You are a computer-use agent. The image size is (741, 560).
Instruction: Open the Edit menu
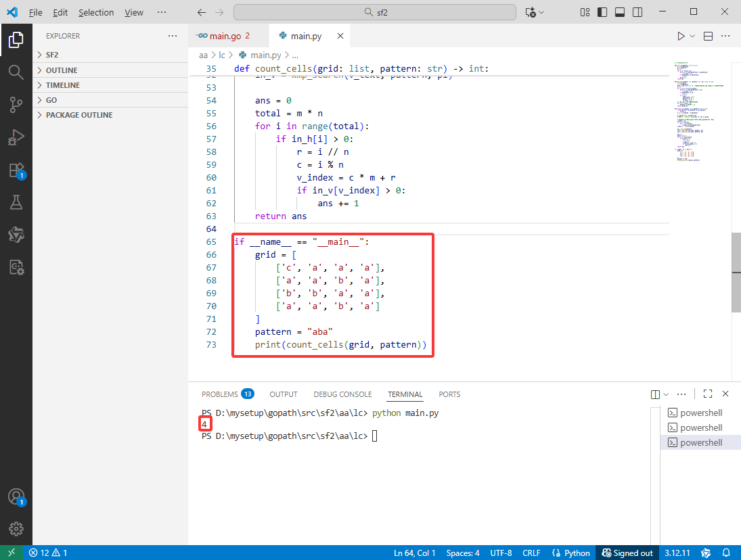pyautogui.click(x=60, y=12)
